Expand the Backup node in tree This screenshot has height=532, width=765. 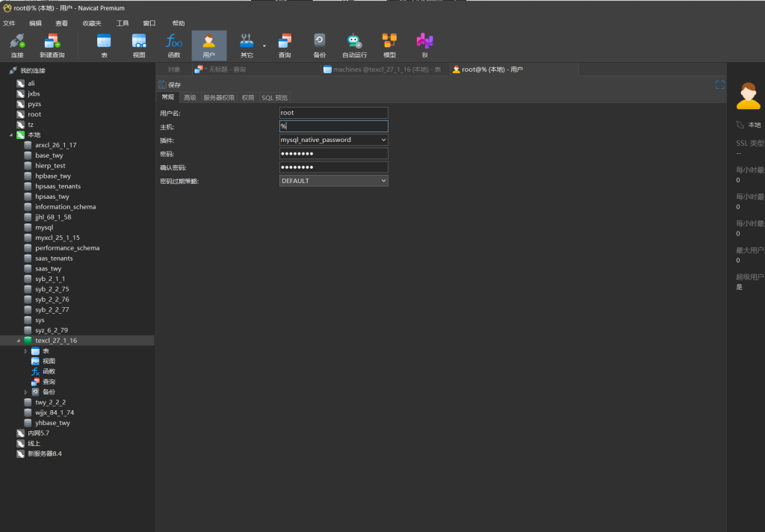click(x=26, y=392)
